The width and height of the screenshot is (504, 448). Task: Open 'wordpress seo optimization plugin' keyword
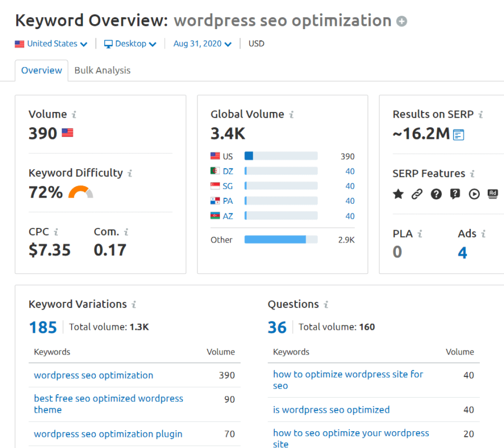pos(108,434)
